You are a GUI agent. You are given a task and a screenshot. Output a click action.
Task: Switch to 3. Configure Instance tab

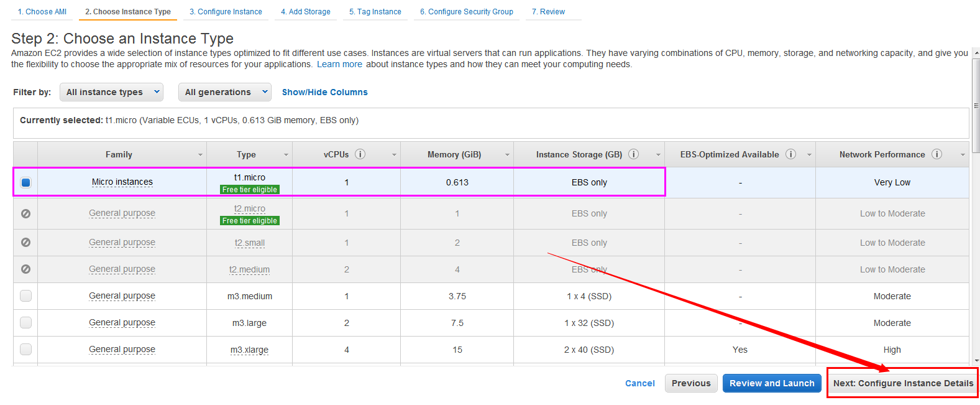(x=226, y=12)
